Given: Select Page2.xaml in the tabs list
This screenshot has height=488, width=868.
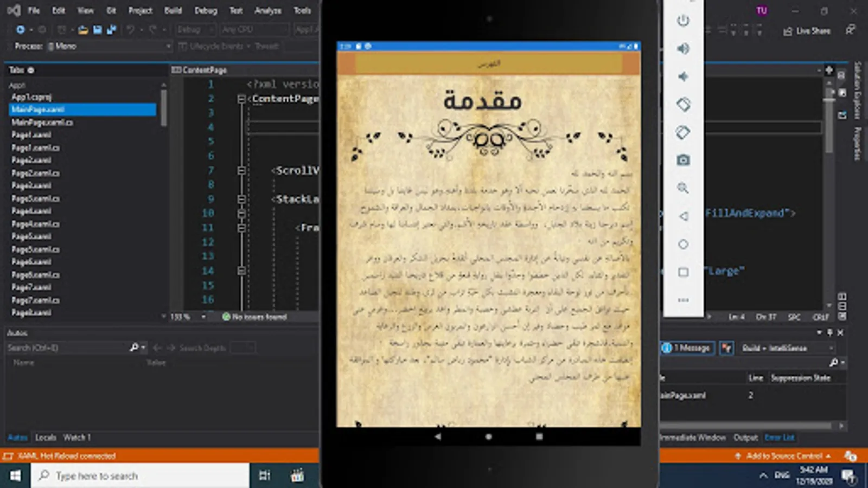Looking at the screenshot, I should click(x=31, y=160).
